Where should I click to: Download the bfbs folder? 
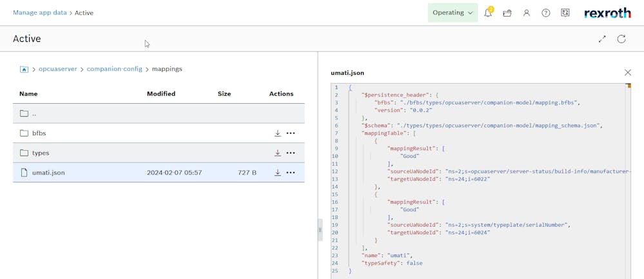tap(278, 133)
